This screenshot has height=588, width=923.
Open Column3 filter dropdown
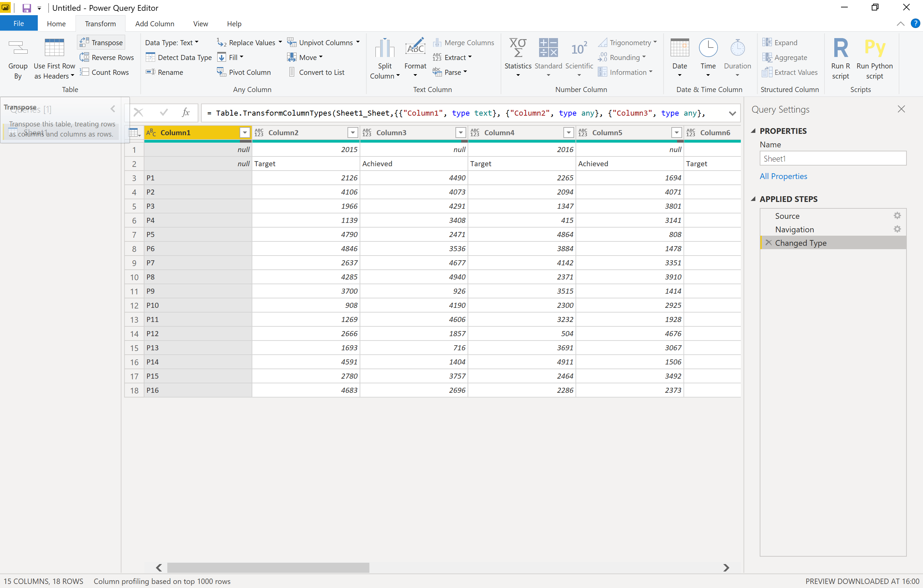tap(461, 133)
